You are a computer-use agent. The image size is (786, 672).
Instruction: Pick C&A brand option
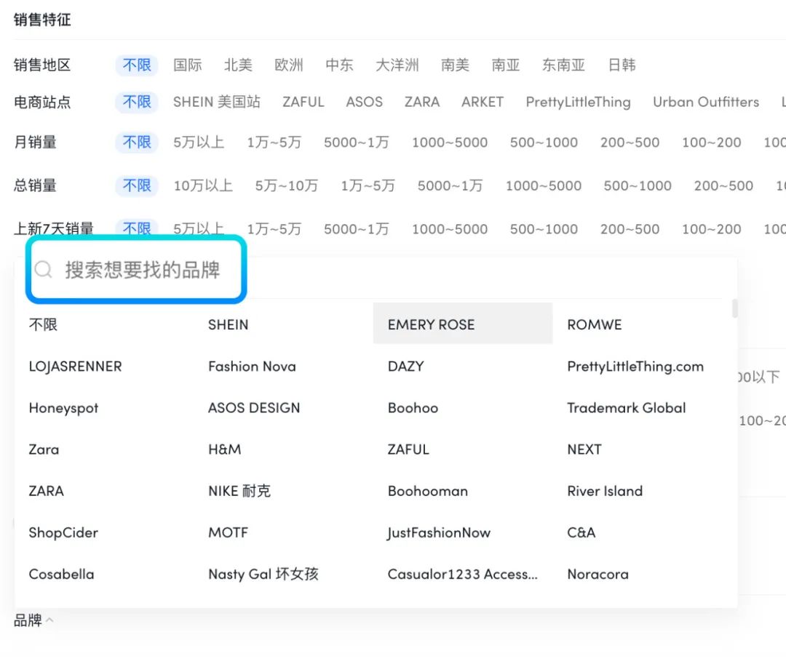[x=581, y=532]
